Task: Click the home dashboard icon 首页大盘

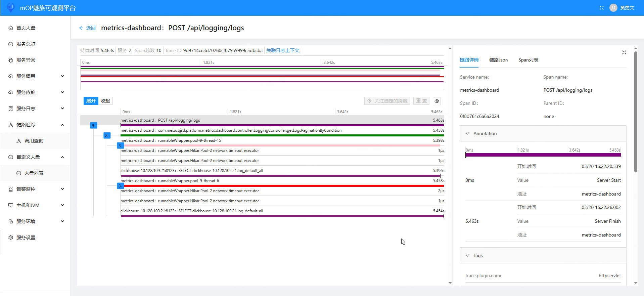Action: pos(11,28)
